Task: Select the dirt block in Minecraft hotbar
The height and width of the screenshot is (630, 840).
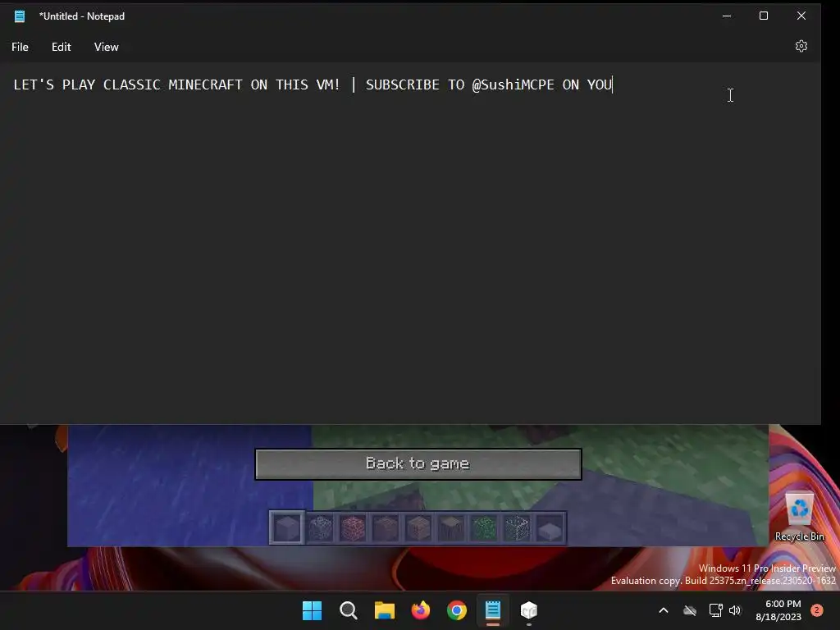Action: (386, 528)
